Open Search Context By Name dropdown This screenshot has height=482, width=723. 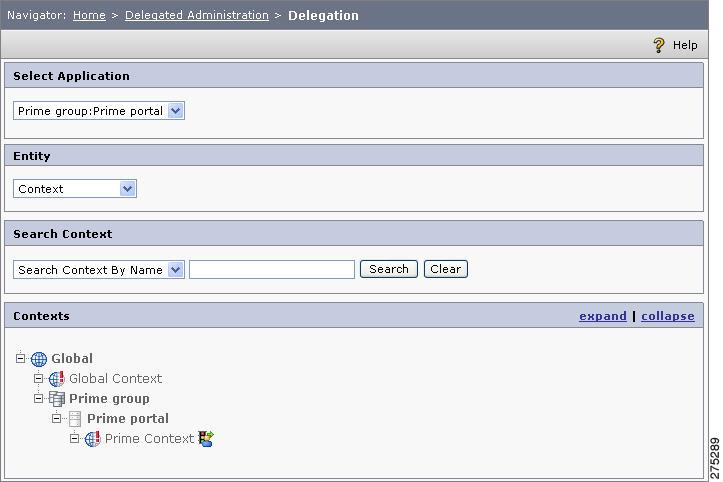pyautogui.click(x=99, y=269)
